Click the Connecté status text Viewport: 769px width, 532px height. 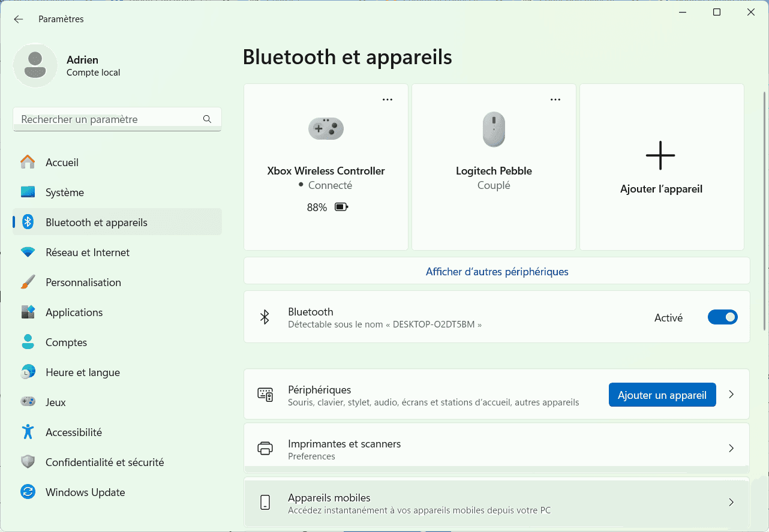click(330, 185)
